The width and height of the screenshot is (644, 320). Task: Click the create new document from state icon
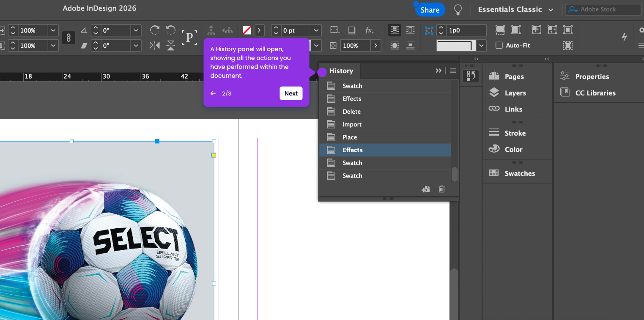(426, 189)
